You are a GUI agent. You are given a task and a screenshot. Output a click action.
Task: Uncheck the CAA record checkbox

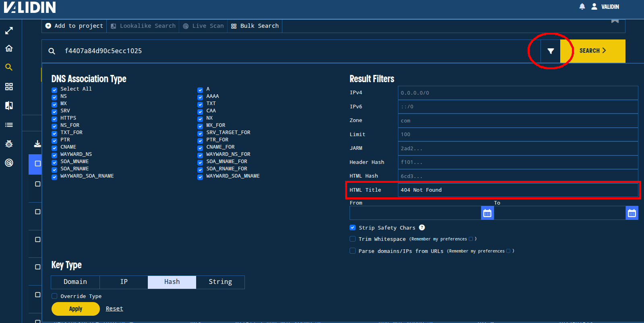tap(200, 112)
